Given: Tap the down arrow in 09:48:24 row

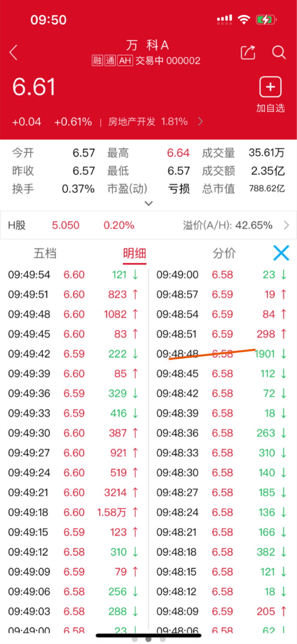Looking at the screenshot, I should pos(283,512).
